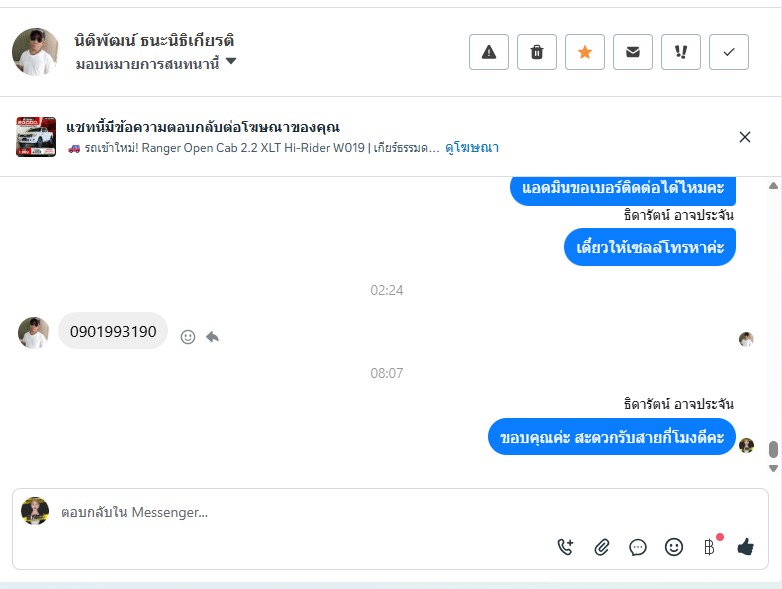Send a thumbs-up like

pos(745,546)
